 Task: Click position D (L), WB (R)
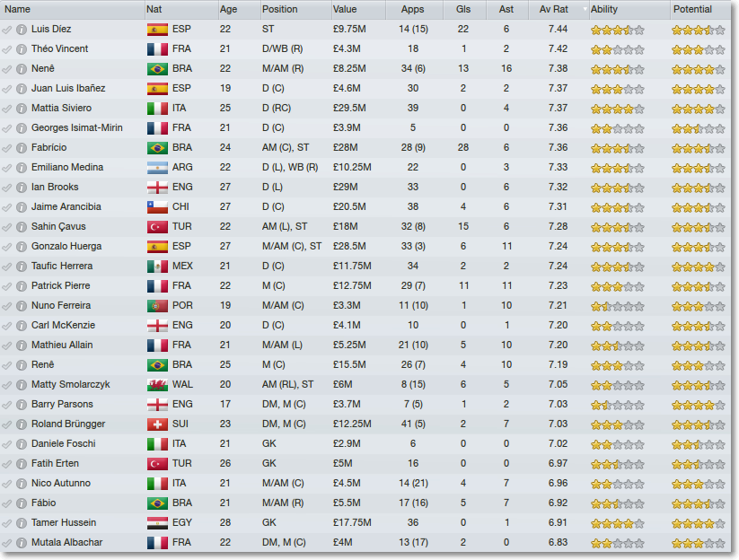290,168
